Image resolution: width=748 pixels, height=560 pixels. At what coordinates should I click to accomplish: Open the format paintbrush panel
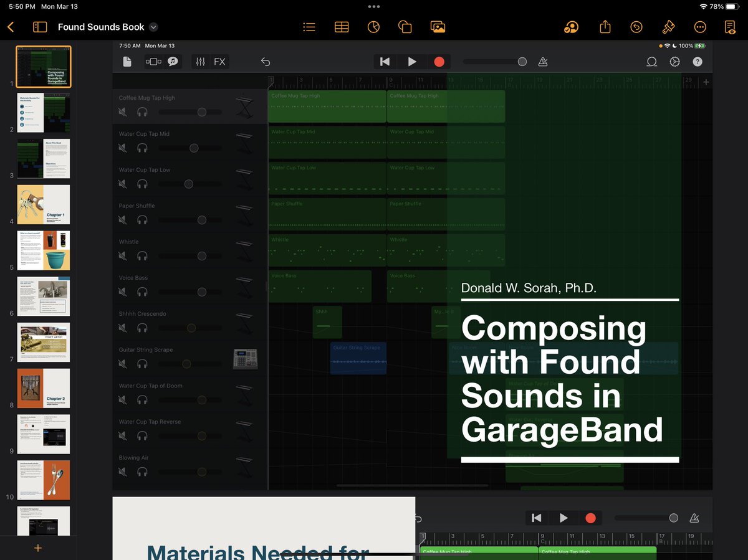(668, 27)
